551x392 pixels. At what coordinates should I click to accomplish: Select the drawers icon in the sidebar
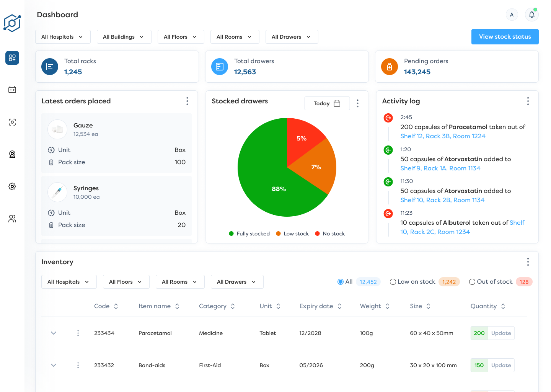(12, 90)
